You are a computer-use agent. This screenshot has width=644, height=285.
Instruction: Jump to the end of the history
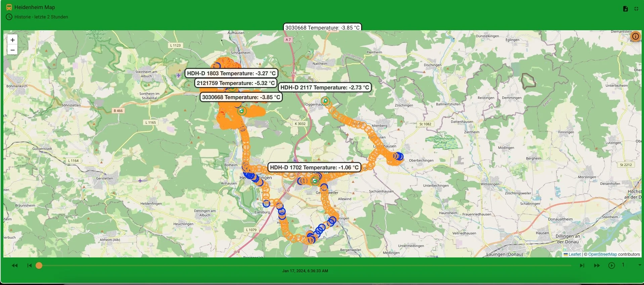click(582, 266)
